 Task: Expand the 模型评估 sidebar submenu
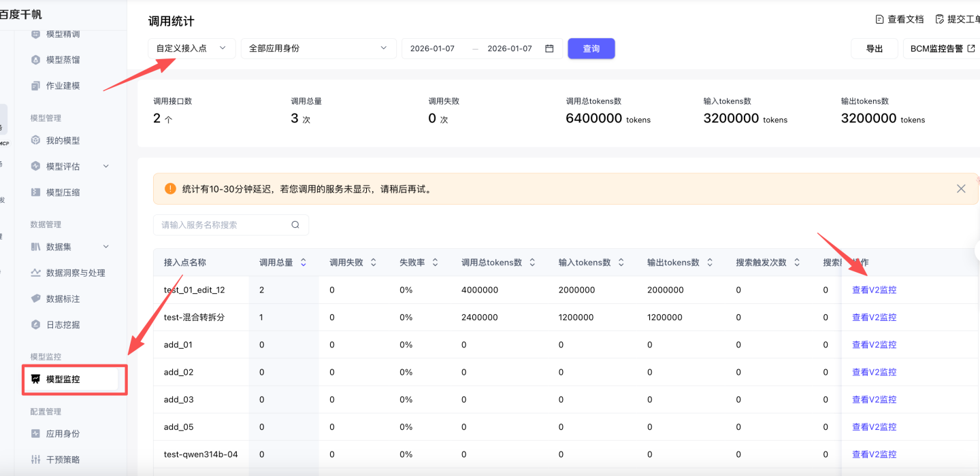105,167
